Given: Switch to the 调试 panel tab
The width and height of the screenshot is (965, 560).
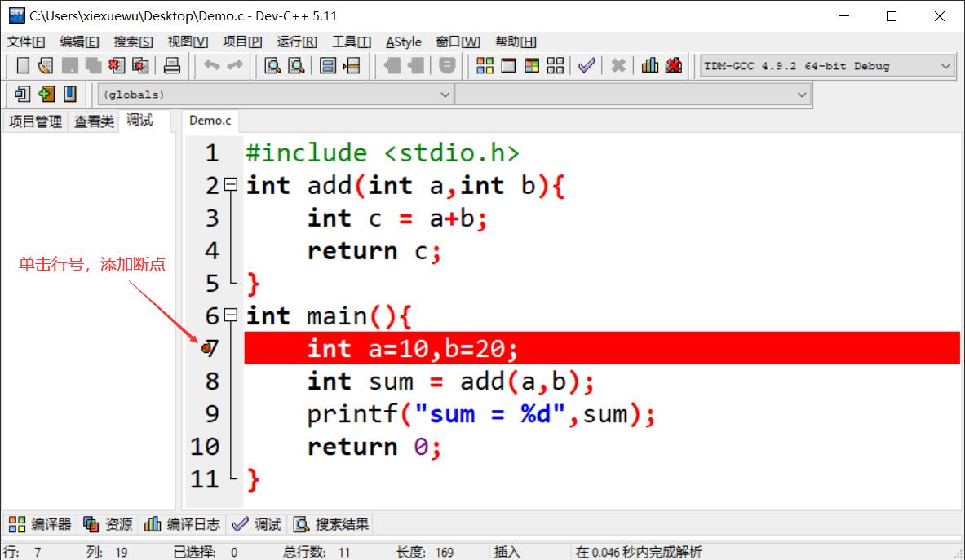Looking at the screenshot, I should [140, 120].
